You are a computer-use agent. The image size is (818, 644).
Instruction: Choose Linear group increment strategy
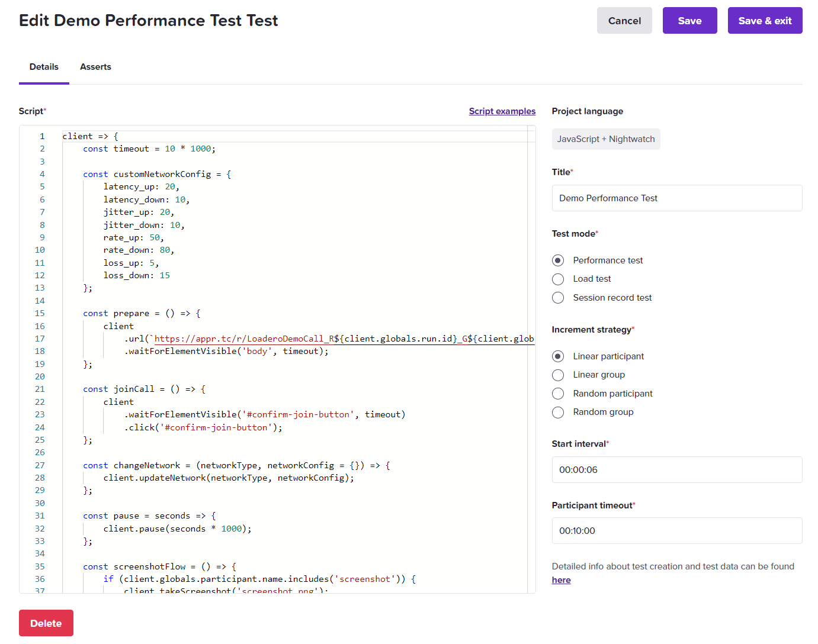pos(558,375)
